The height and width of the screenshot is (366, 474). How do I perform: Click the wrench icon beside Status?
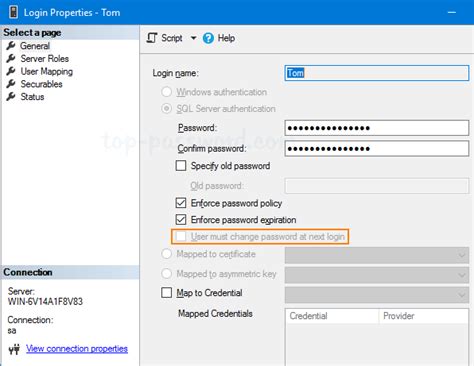(11, 96)
